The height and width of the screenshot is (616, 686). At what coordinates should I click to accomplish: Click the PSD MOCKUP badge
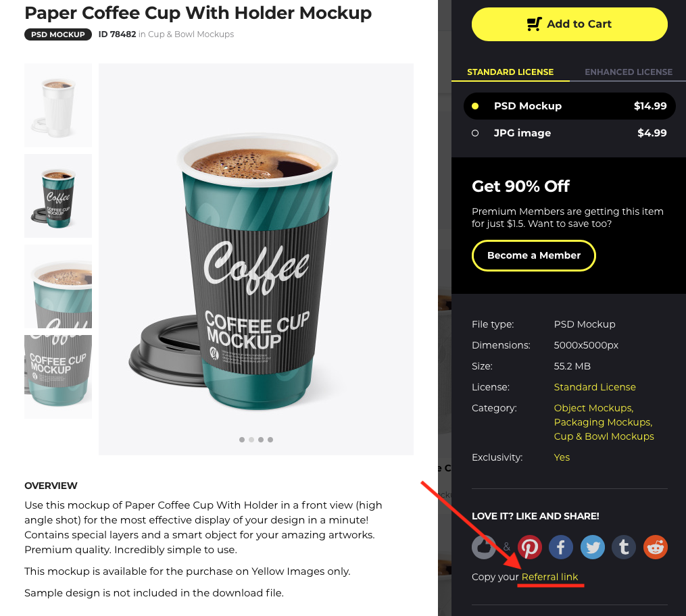pos(58,34)
